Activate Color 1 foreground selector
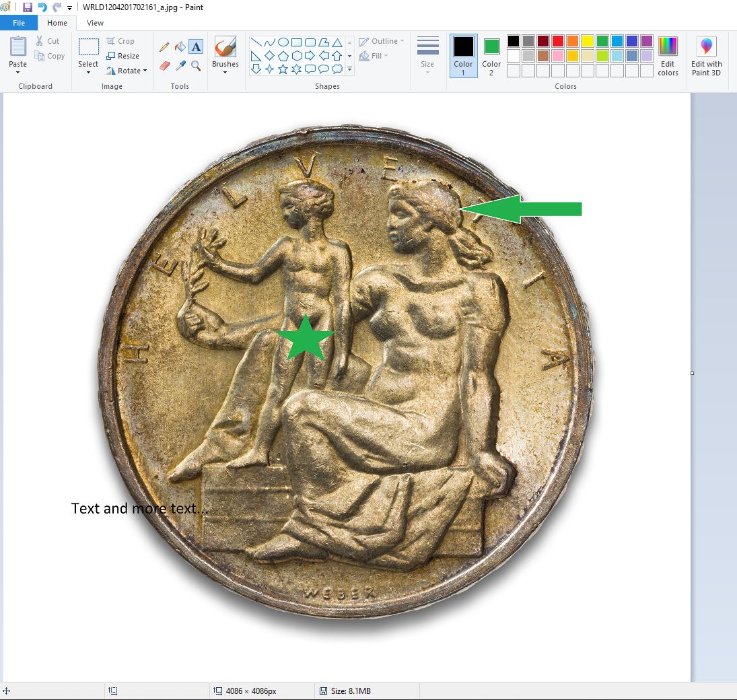This screenshot has height=700, width=737. pos(464,55)
